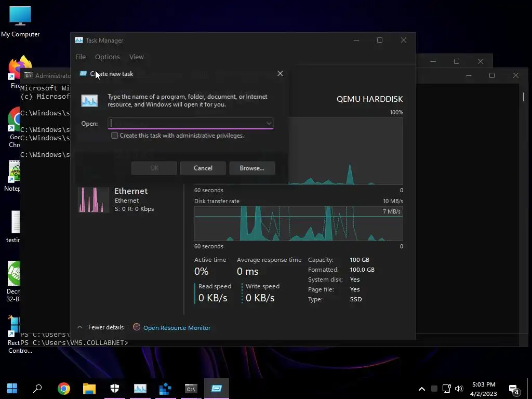Viewport: 532px width, 399px height.
Task: Click the Average response time 0 ms
Action: tap(247, 271)
